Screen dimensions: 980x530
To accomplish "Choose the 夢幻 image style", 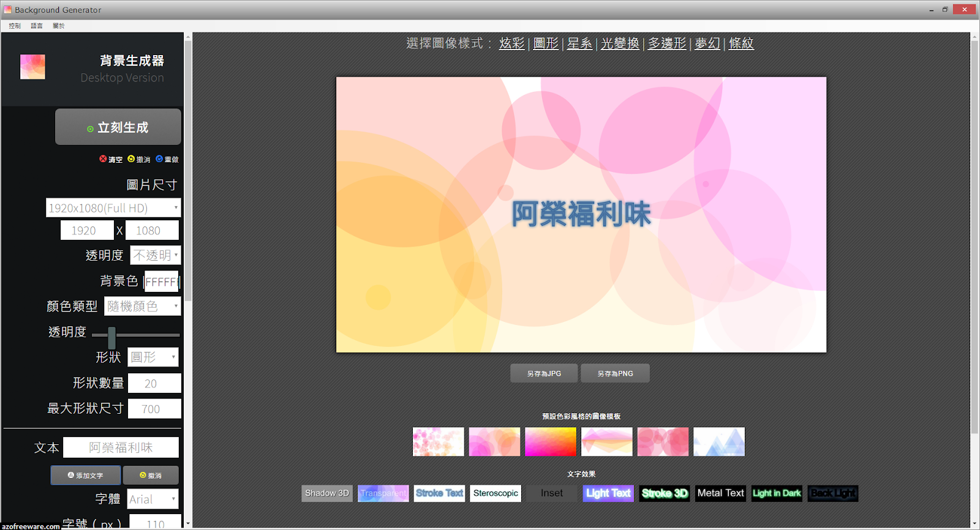I will point(707,43).
